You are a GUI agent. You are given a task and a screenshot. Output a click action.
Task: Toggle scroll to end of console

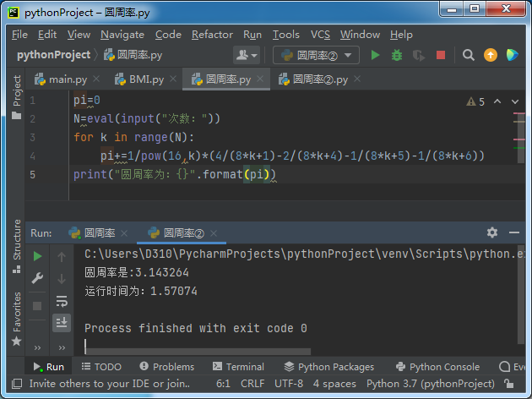(x=62, y=322)
